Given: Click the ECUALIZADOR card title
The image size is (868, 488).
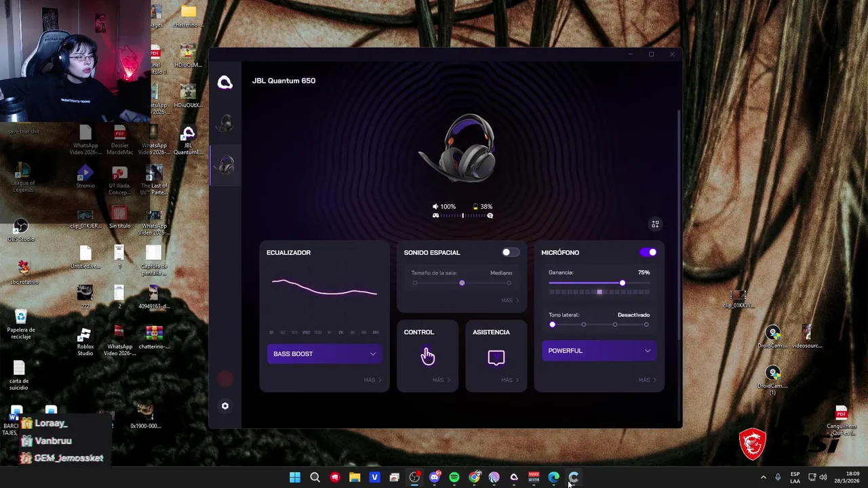Looking at the screenshot, I should pyautogui.click(x=288, y=252).
